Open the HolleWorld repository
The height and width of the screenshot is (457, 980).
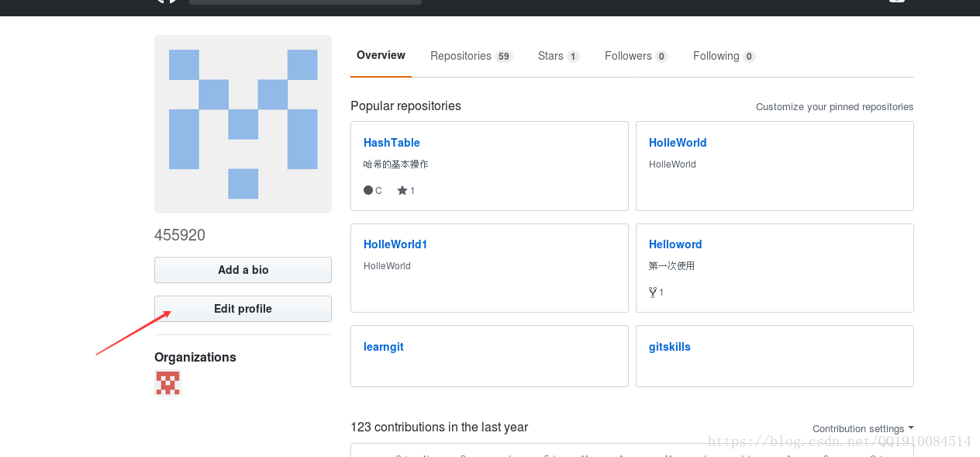pyautogui.click(x=678, y=143)
